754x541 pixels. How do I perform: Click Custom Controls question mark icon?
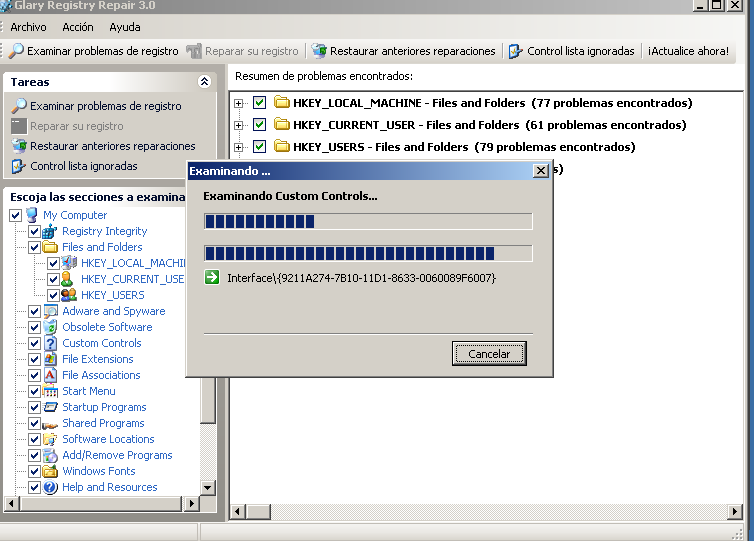(x=50, y=343)
